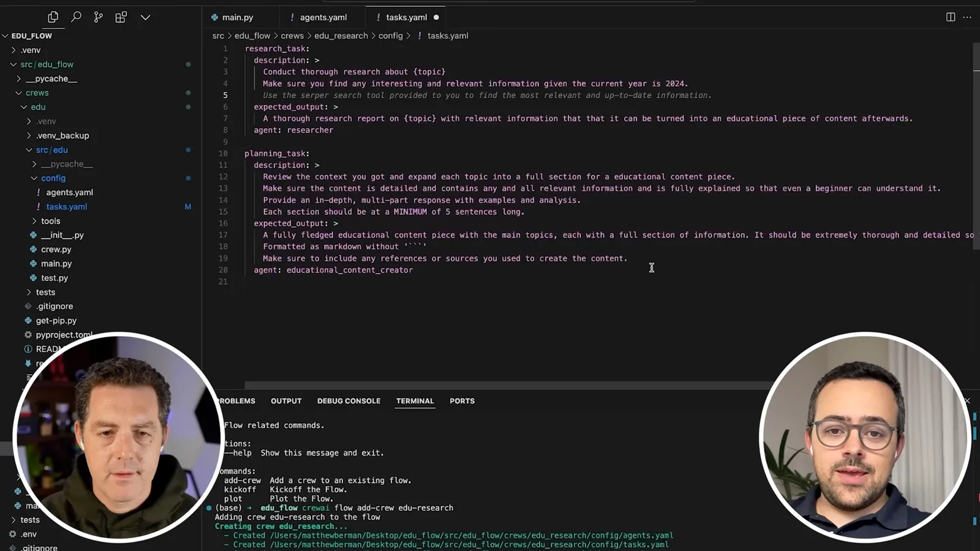The width and height of the screenshot is (980, 551).
Task: Switch to the agents.yaml editor tab
Action: [322, 17]
